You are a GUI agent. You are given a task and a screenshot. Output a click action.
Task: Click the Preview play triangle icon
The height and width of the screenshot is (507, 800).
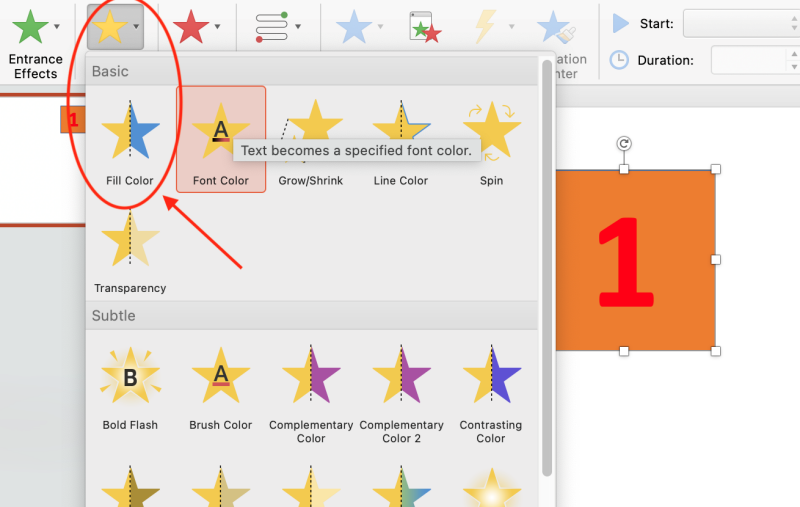(x=620, y=23)
